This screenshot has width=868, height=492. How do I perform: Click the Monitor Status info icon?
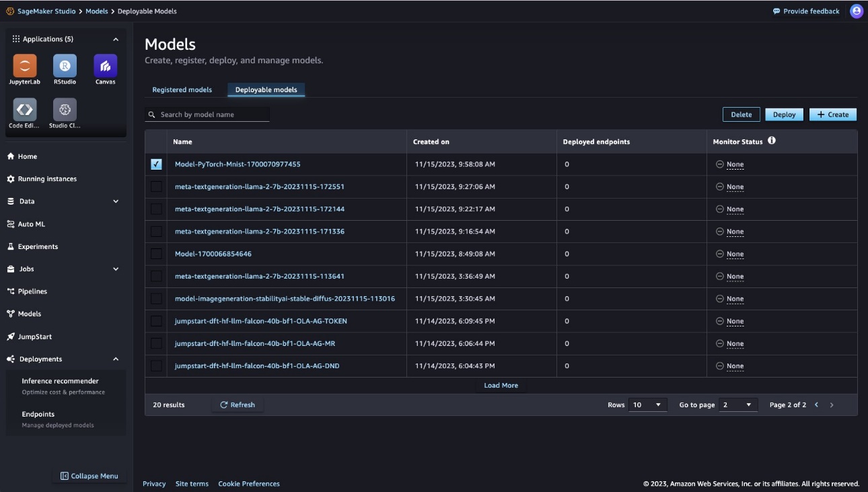click(772, 141)
